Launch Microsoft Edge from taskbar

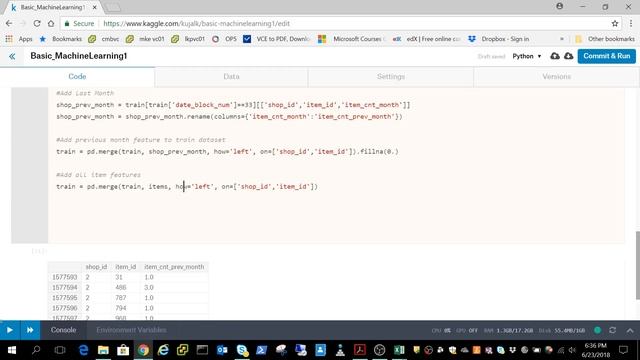coord(83,350)
